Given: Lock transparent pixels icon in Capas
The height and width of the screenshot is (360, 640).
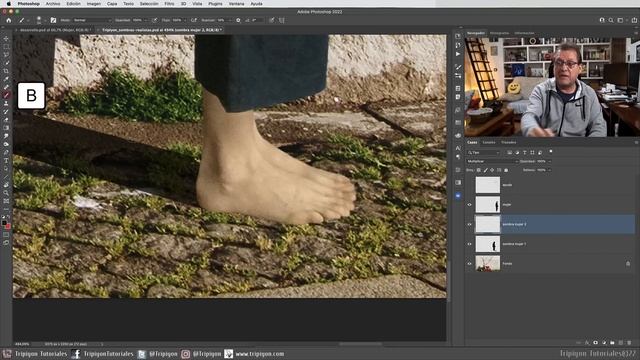Looking at the screenshot, I should pyautogui.click(x=479, y=170).
